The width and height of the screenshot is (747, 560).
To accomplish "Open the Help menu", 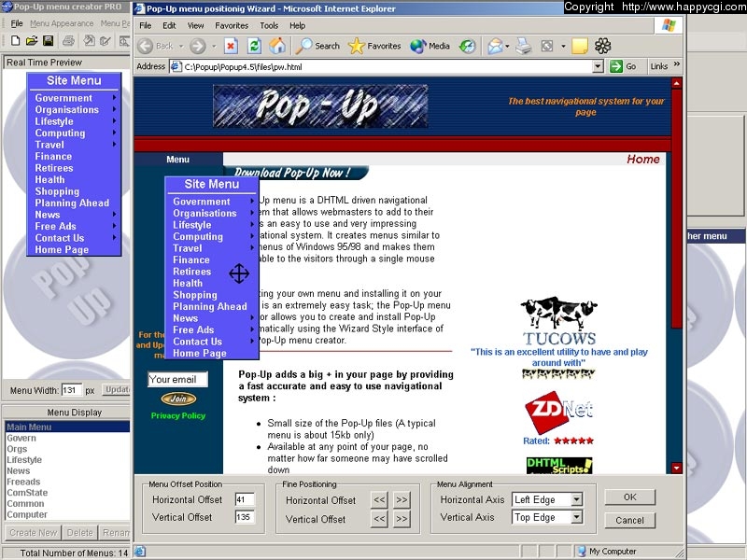I will pyautogui.click(x=297, y=26).
